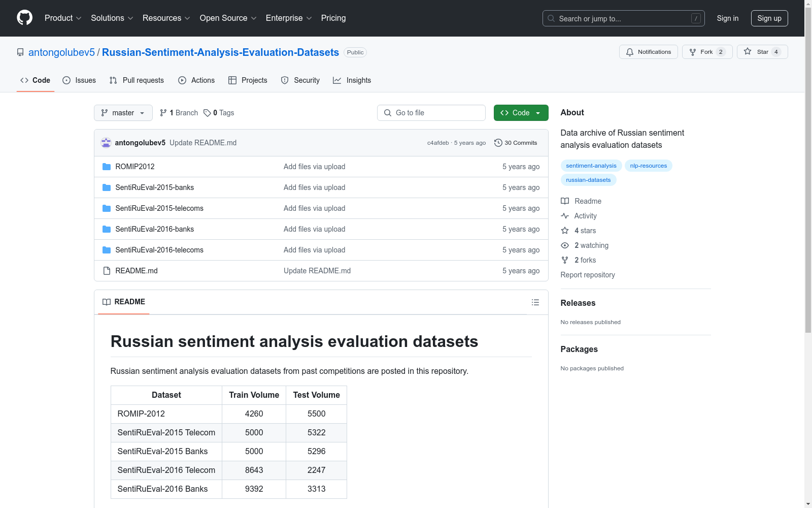Click the commit history clock icon
Screen dimensions: 812x508
tap(498, 143)
